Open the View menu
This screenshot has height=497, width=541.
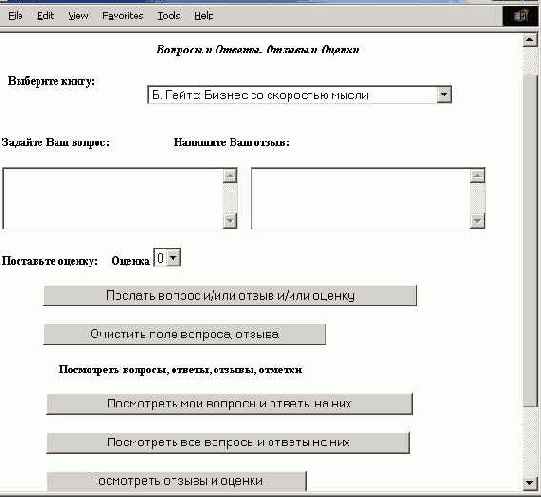click(x=78, y=16)
